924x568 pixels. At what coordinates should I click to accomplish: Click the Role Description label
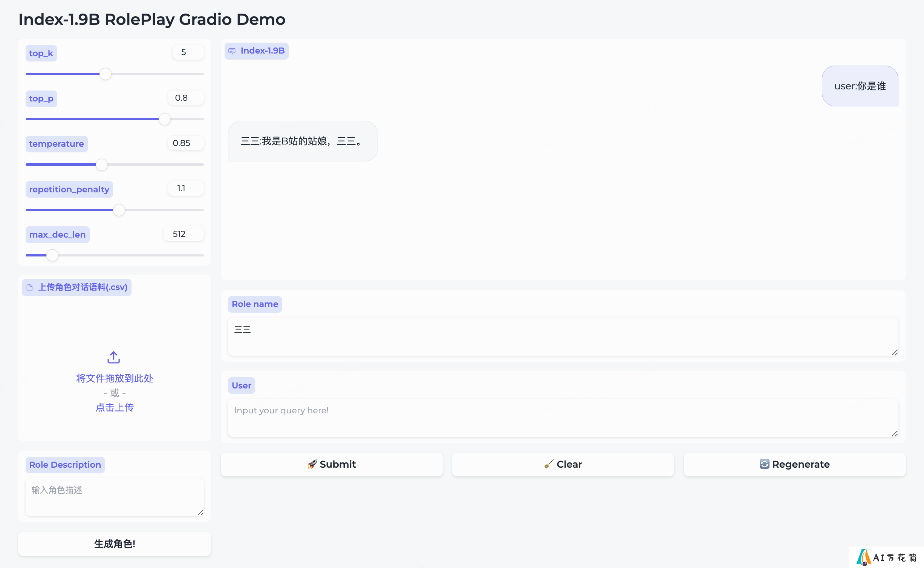point(65,465)
